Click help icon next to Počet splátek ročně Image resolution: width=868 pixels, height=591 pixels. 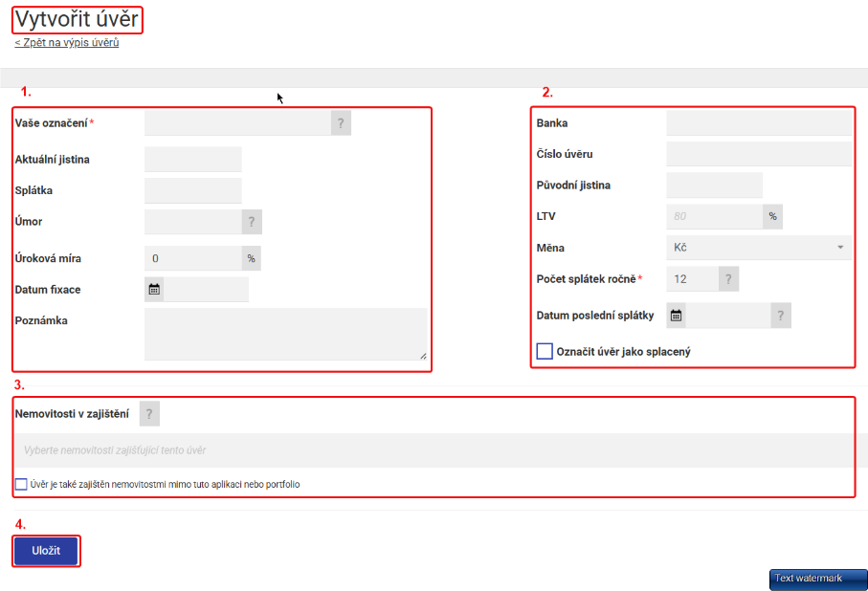click(728, 278)
